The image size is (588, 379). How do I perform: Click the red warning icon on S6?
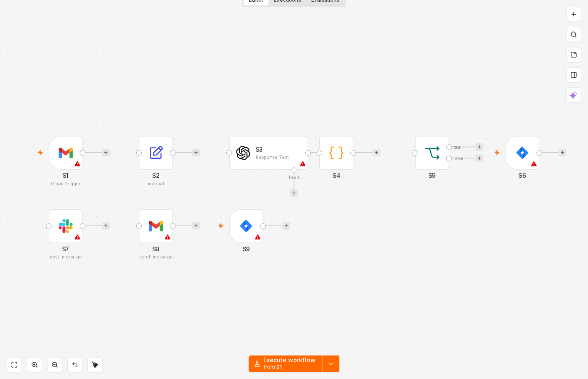coord(534,164)
